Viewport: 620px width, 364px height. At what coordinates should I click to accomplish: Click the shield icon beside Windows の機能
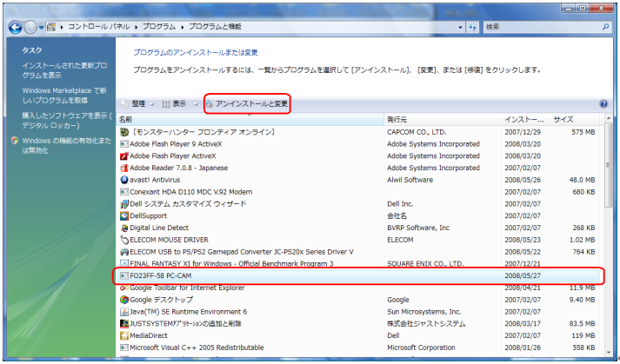click(15, 141)
